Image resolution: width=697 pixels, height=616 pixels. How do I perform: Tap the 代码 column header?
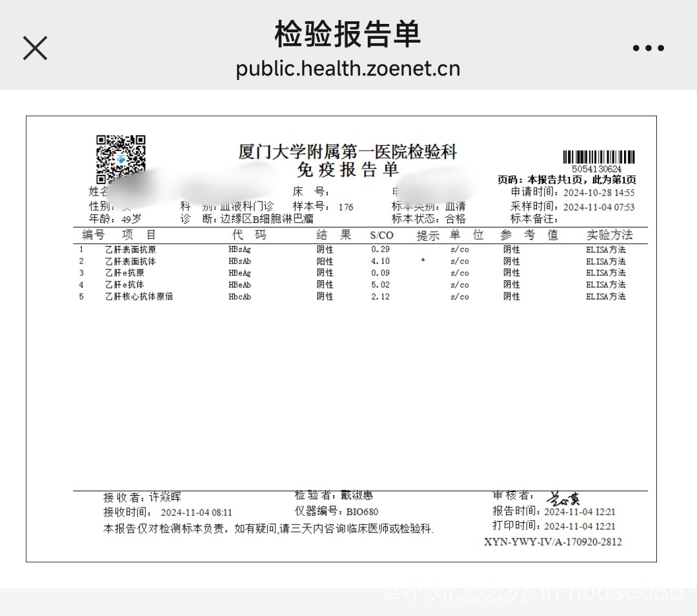tap(249, 235)
